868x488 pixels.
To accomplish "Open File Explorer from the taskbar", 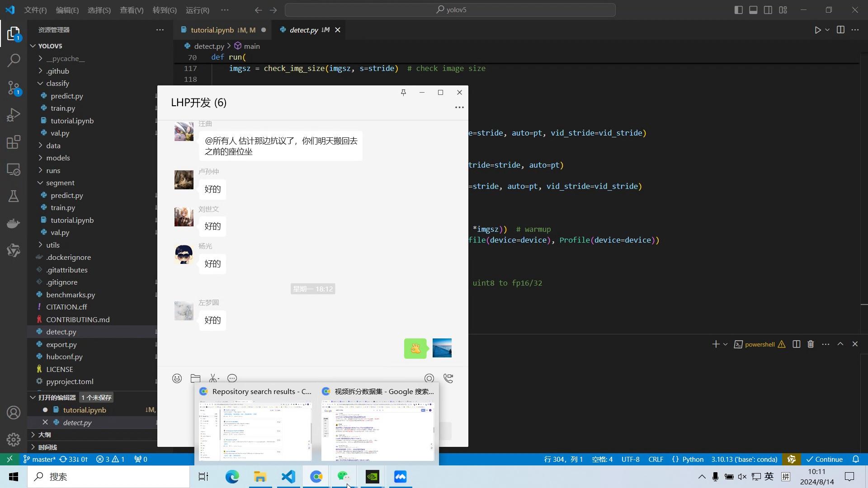I will [260, 477].
